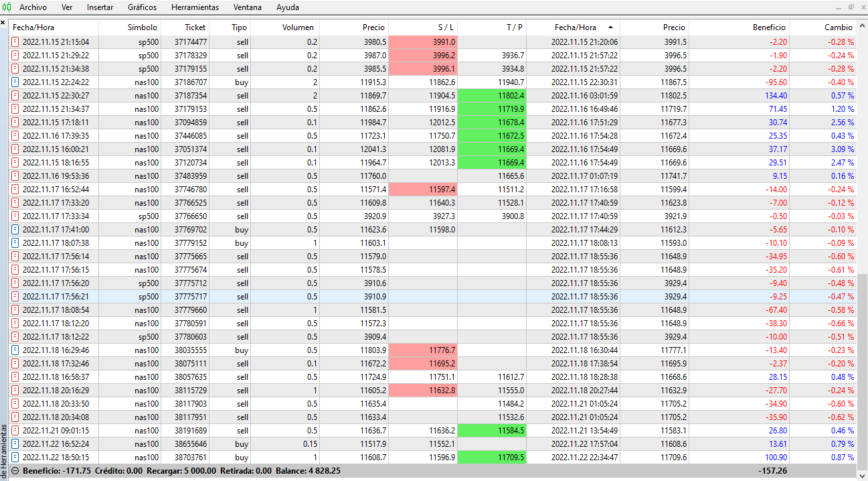Click the vertical scrollbar of the history table
Image resolution: width=868 pixels, height=481 pixels.
(x=862, y=368)
